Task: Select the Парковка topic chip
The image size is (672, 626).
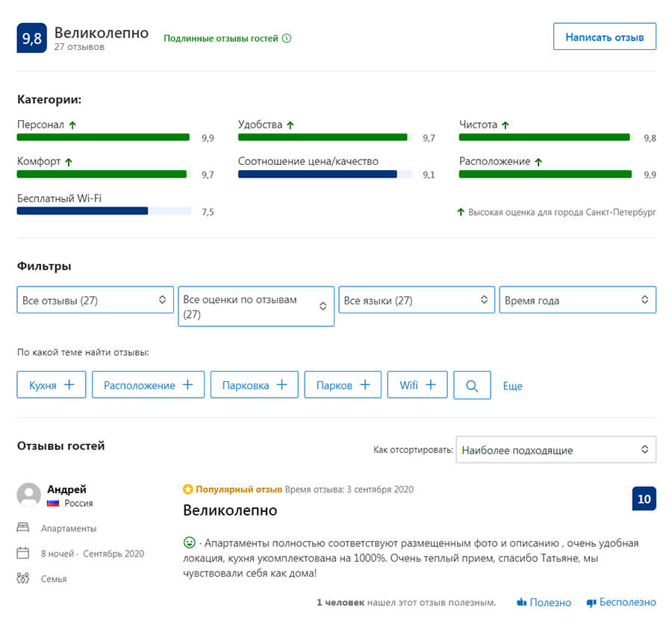Action: [254, 385]
